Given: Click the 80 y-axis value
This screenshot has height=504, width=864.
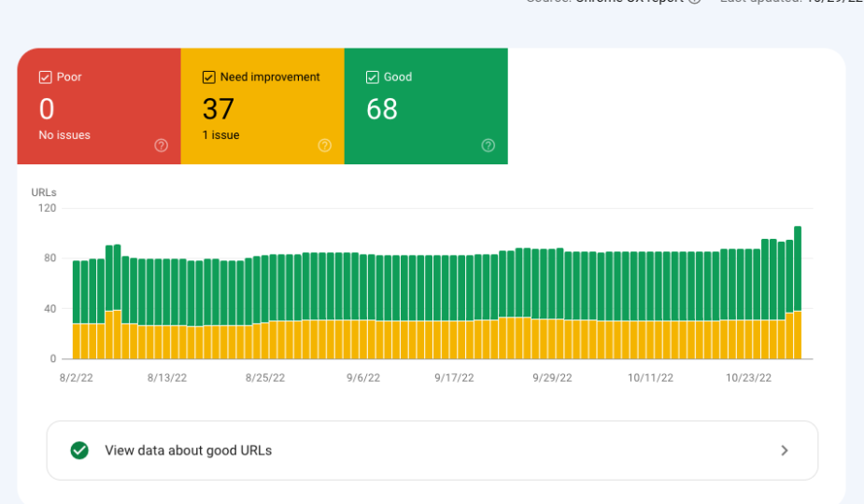Looking at the screenshot, I should 50,259.
